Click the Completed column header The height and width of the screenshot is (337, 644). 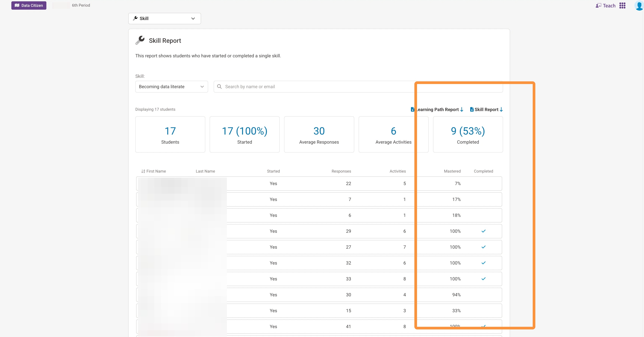click(483, 171)
